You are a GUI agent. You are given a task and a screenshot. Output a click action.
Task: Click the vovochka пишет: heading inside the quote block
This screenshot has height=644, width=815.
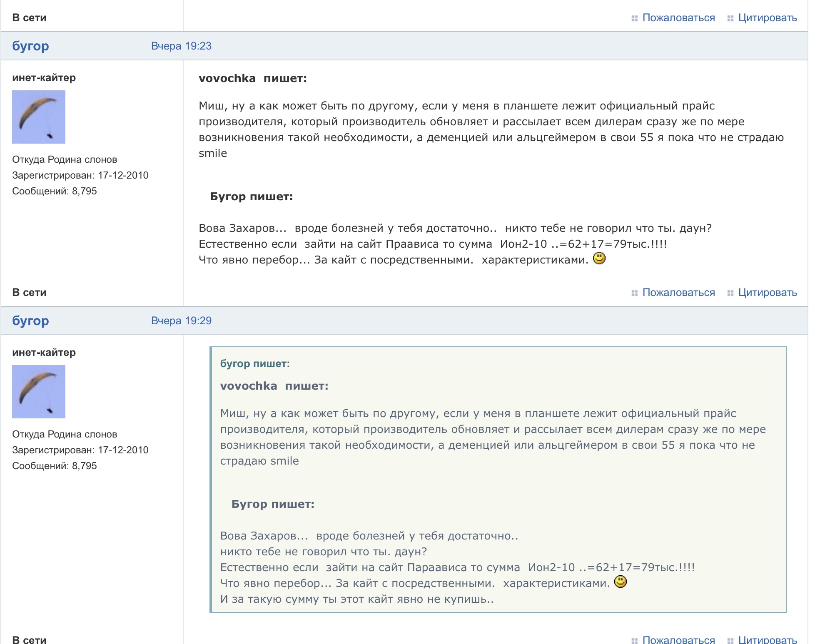[274, 386]
